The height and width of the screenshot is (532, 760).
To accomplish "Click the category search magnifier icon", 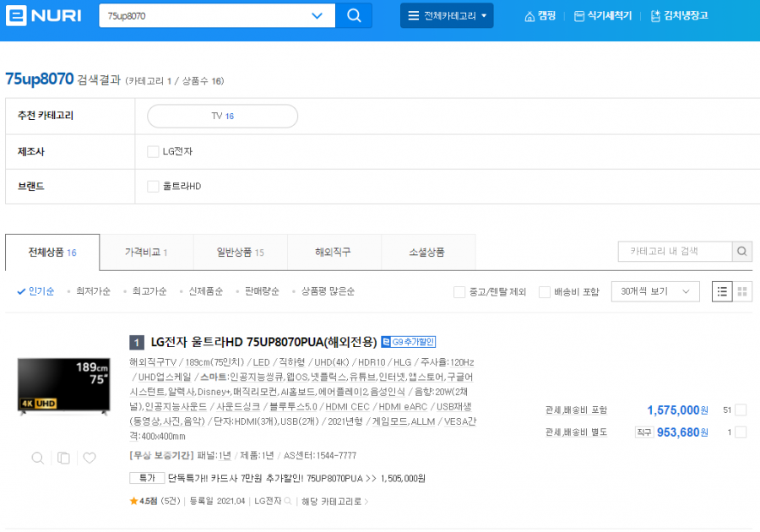I will (x=742, y=252).
